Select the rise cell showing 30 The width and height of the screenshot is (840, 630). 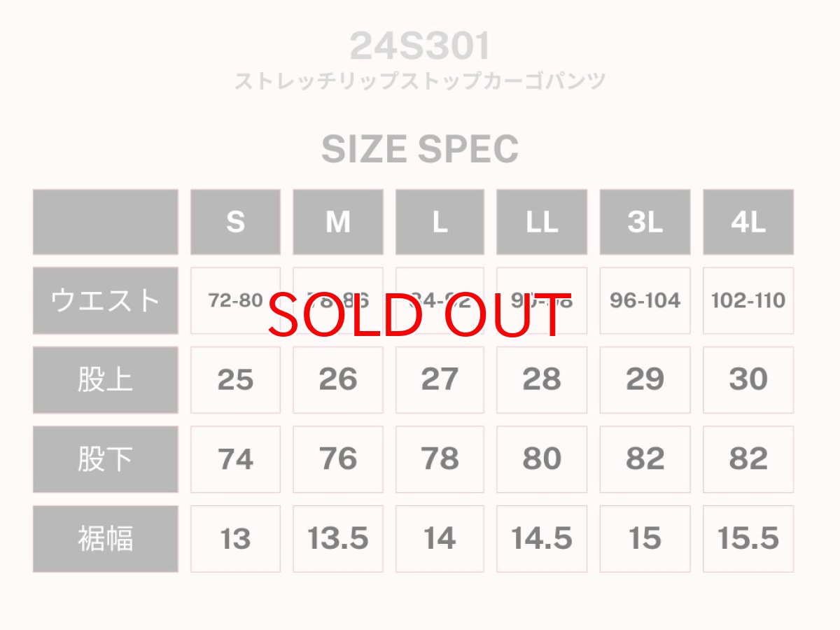748,380
